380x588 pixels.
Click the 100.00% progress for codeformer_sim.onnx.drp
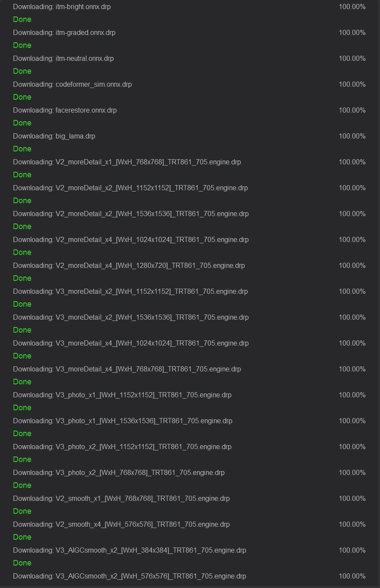point(352,85)
